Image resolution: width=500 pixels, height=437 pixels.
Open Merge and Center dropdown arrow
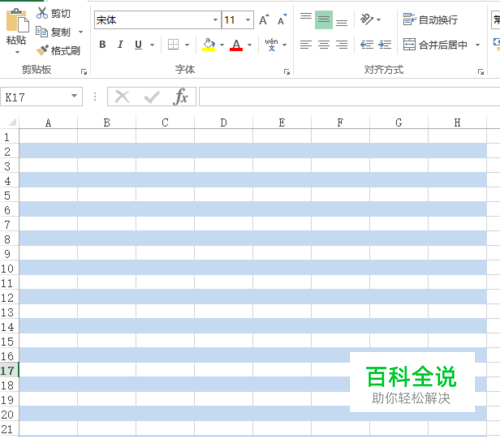(x=478, y=45)
